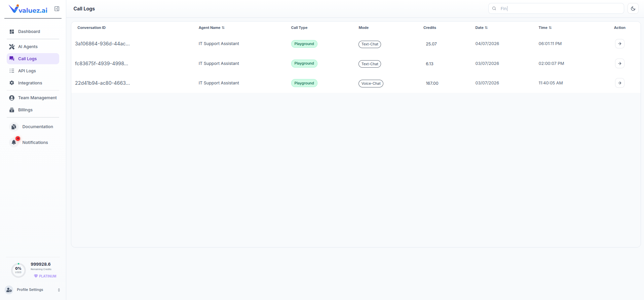Go to AI Agents section
Image resolution: width=644 pixels, height=300 pixels.
(x=33, y=47)
